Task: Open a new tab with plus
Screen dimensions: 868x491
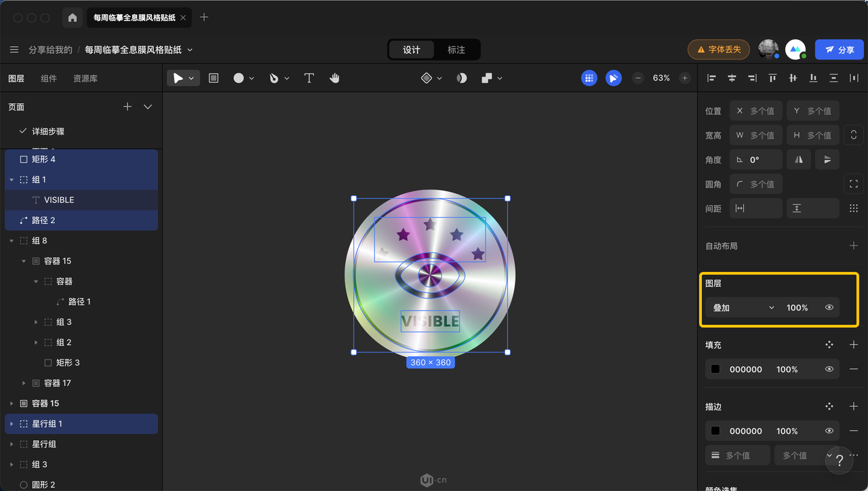Action: 204,17
